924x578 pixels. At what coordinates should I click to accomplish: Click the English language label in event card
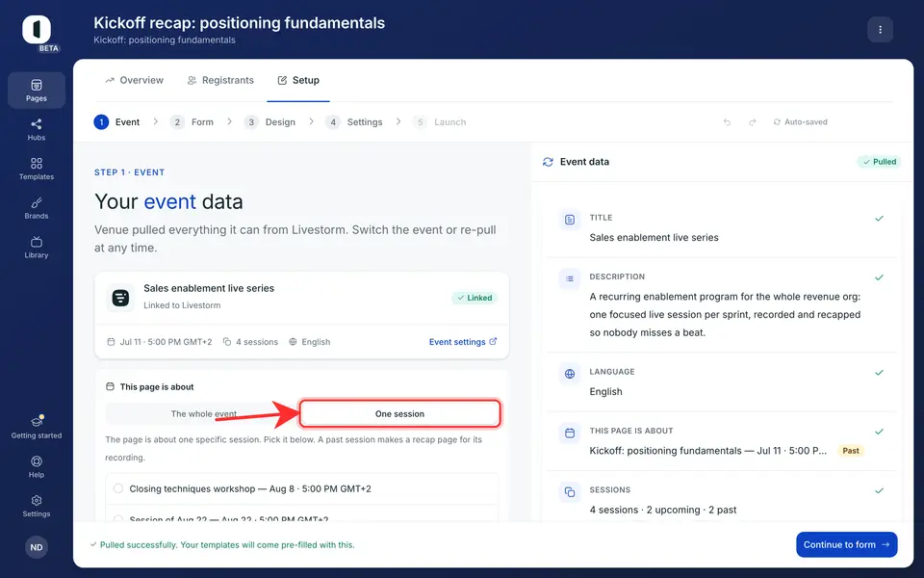click(x=316, y=342)
